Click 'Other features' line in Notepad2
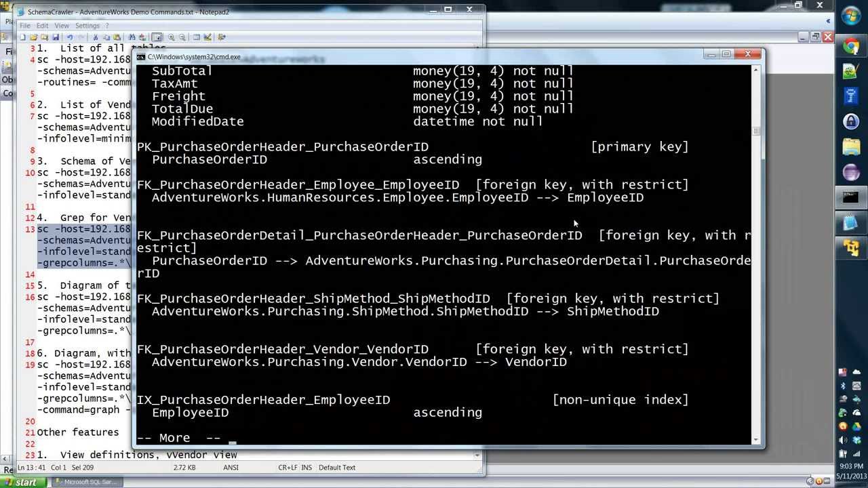The height and width of the screenshot is (488, 868). (77, 432)
